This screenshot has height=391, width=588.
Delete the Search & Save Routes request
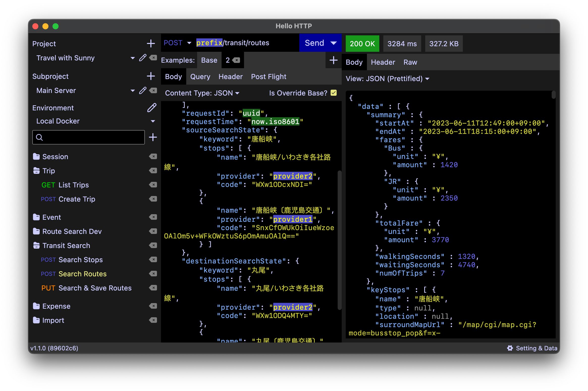[153, 288]
